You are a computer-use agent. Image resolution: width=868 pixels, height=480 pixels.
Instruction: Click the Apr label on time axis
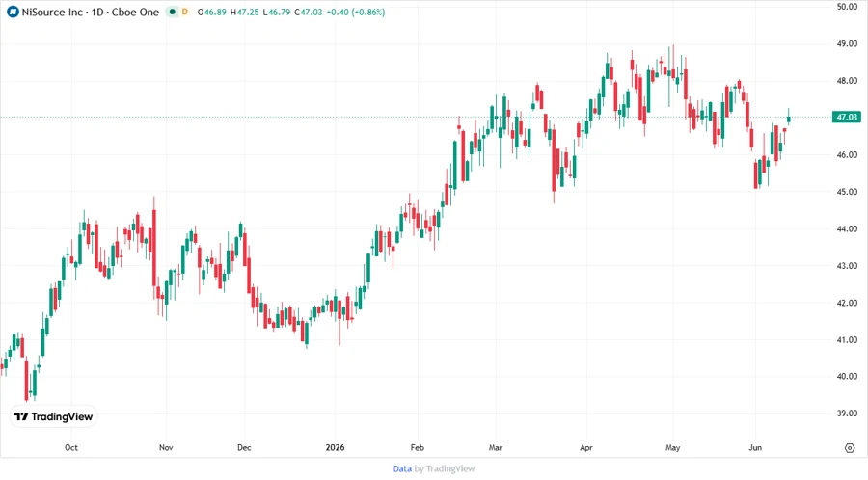tap(586, 447)
